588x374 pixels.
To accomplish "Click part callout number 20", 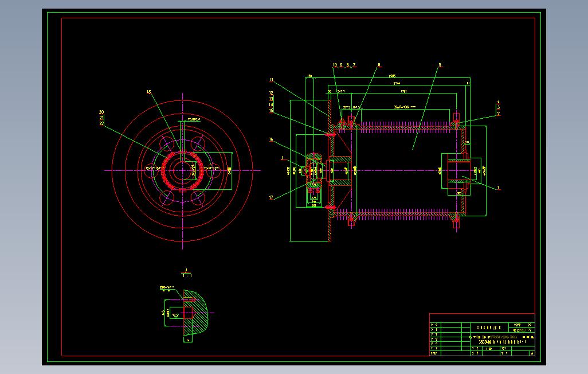I will pos(101,112).
